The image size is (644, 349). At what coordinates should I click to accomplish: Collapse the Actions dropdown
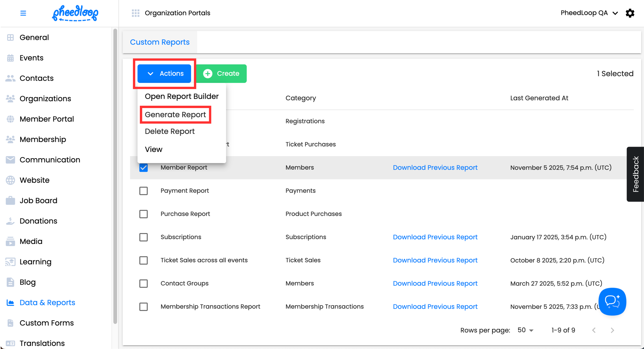tap(164, 73)
